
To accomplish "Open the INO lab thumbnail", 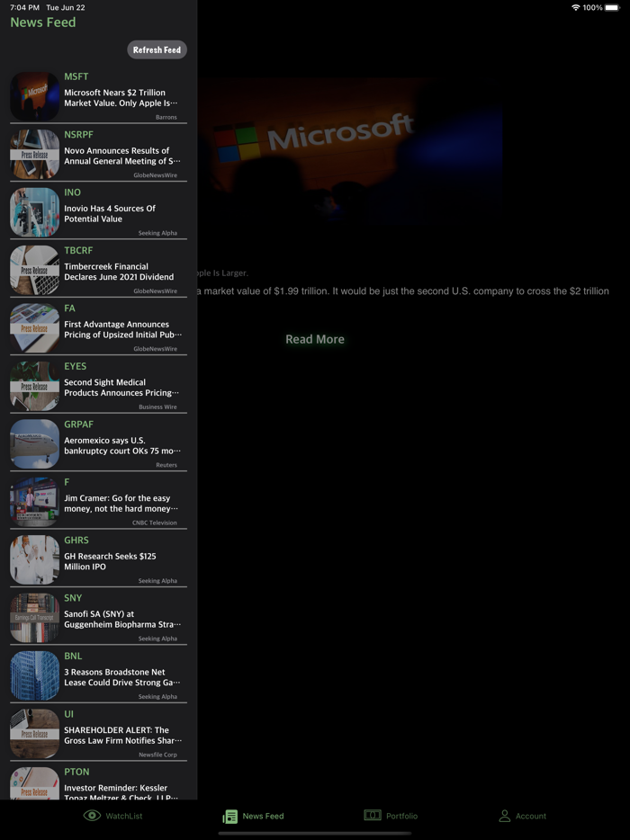I will click(34, 211).
